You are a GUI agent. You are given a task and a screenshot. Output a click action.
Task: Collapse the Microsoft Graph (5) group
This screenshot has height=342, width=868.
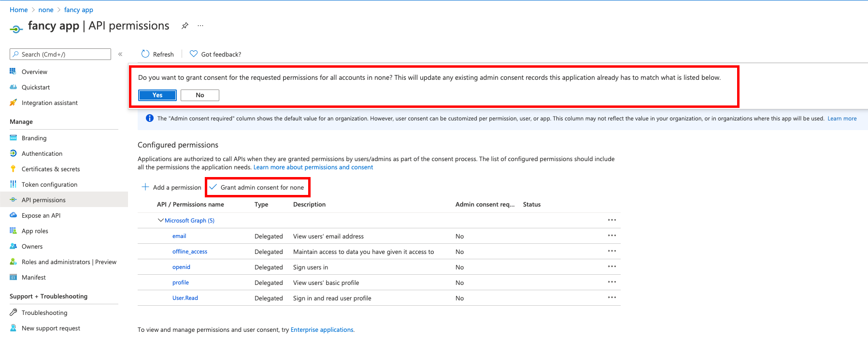pos(161,220)
